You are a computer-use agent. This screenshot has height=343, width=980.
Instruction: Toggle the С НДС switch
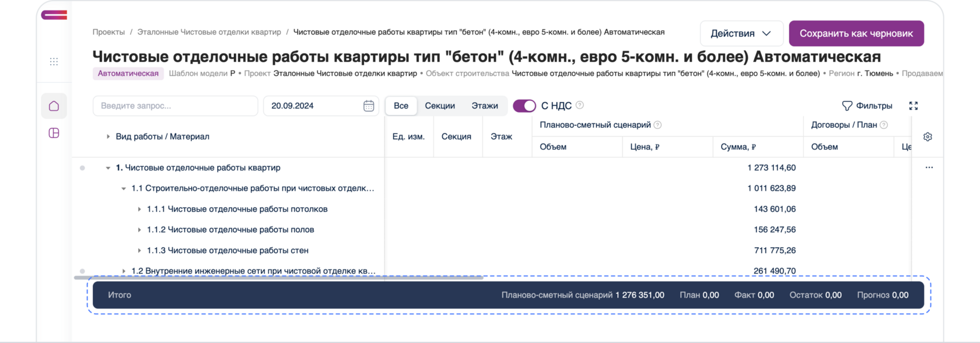tap(524, 106)
